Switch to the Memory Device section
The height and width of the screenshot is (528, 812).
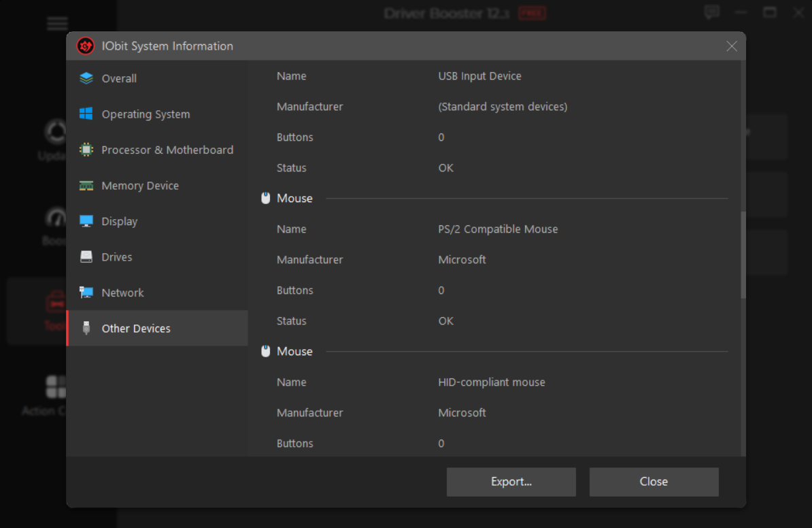pos(140,186)
